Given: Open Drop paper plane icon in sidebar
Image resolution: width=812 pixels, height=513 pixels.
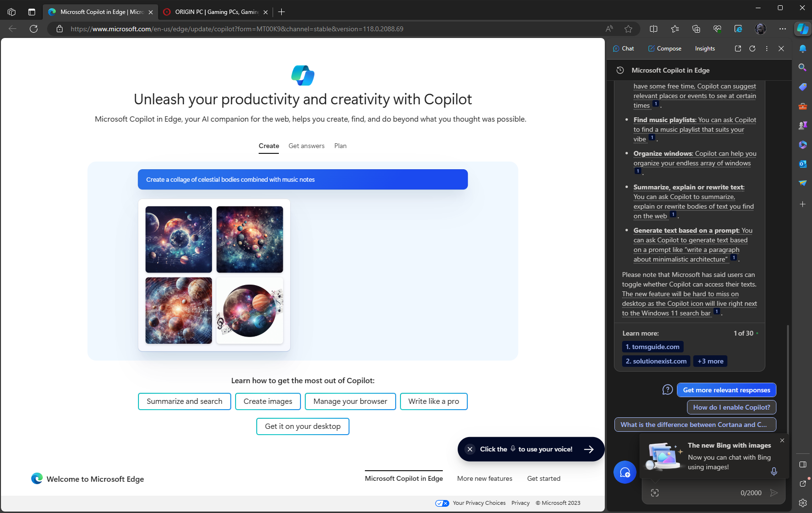Looking at the screenshot, I should (x=802, y=183).
